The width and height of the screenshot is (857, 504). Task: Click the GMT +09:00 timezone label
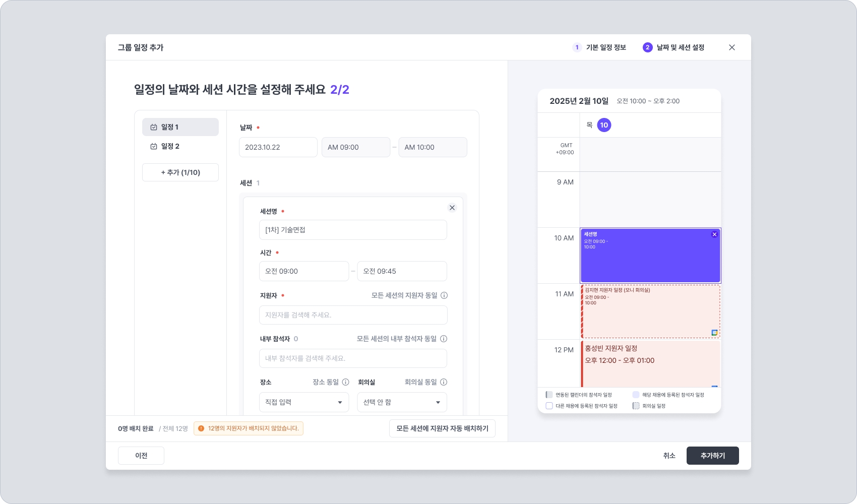(565, 149)
